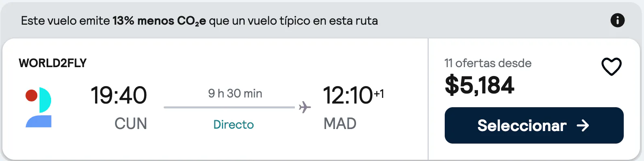Click the airplane icon on route line
Screen dimensions: 644x161
(305, 107)
